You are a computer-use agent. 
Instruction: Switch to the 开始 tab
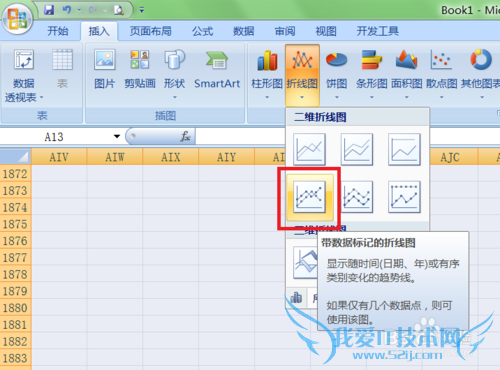[x=58, y=31]
